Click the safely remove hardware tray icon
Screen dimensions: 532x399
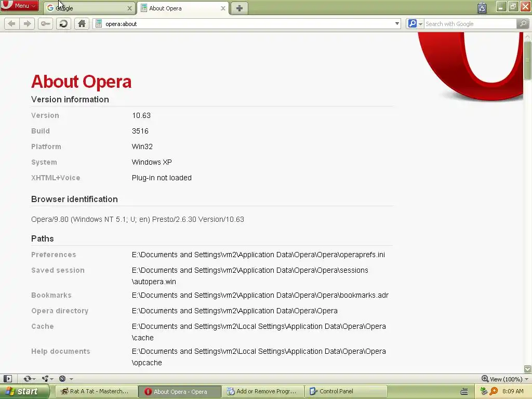tap(484, 391)
